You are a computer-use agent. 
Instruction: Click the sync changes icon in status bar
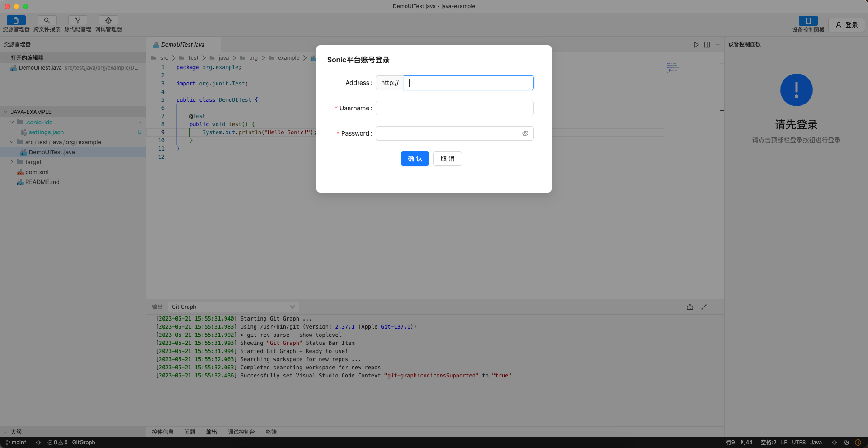pyautogui.click(x=38, y=443)
